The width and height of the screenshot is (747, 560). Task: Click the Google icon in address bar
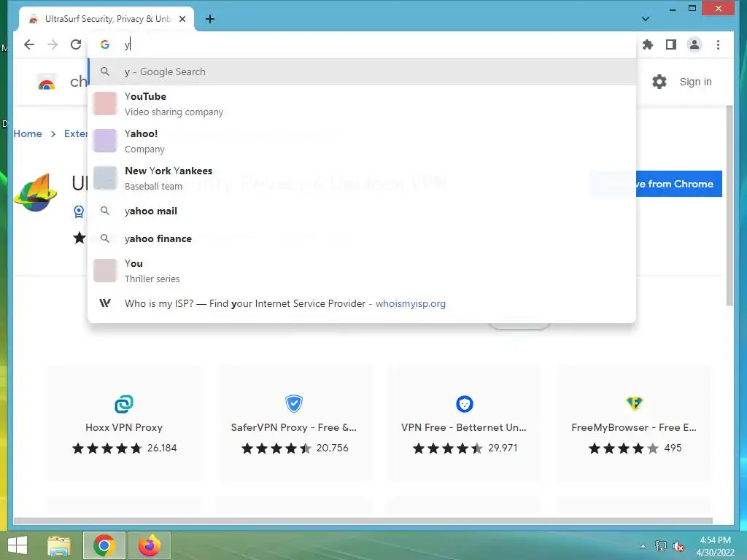click(x=105, y=44)
